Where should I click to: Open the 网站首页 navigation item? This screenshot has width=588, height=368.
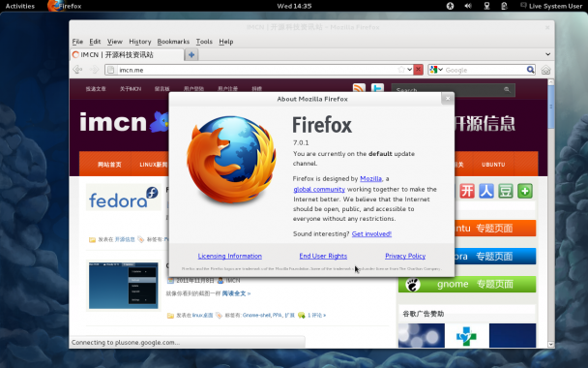pos(109,165)
